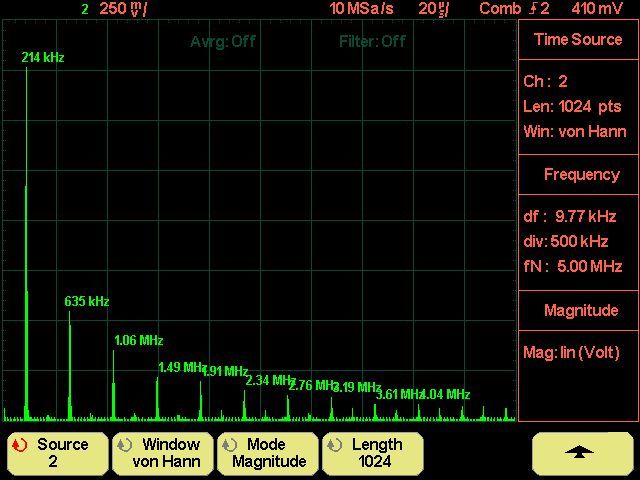Select the Source 2 softkey
640x480 pixels.
pos(58,453)
